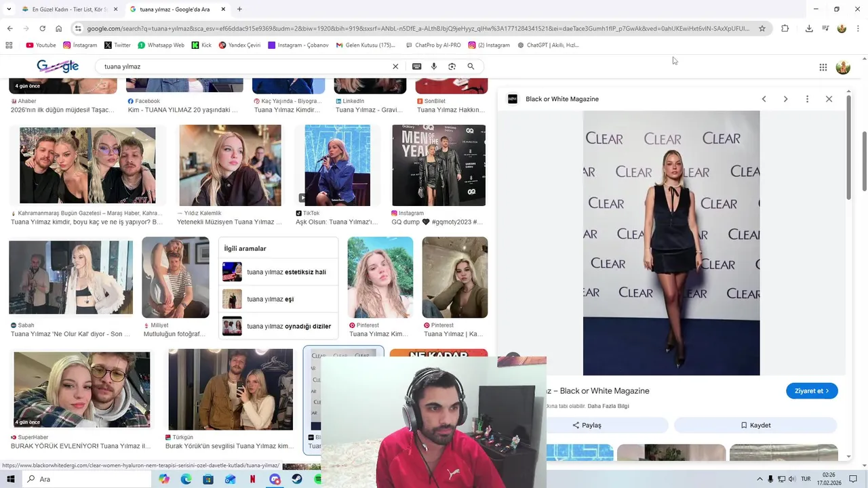Screen dimensions: 868x488
Task: Open a new browser tab
Action: [239, 9]
